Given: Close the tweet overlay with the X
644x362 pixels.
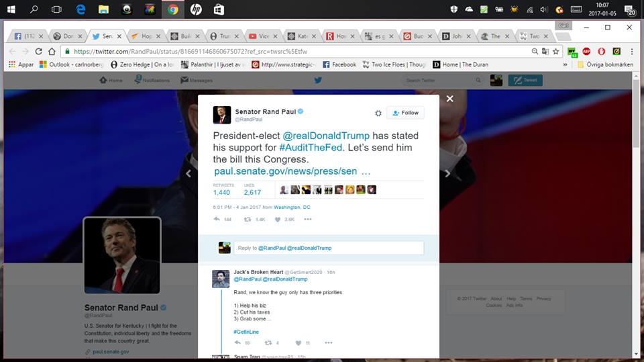Looking at the screenshot, I should pos(449,99).
